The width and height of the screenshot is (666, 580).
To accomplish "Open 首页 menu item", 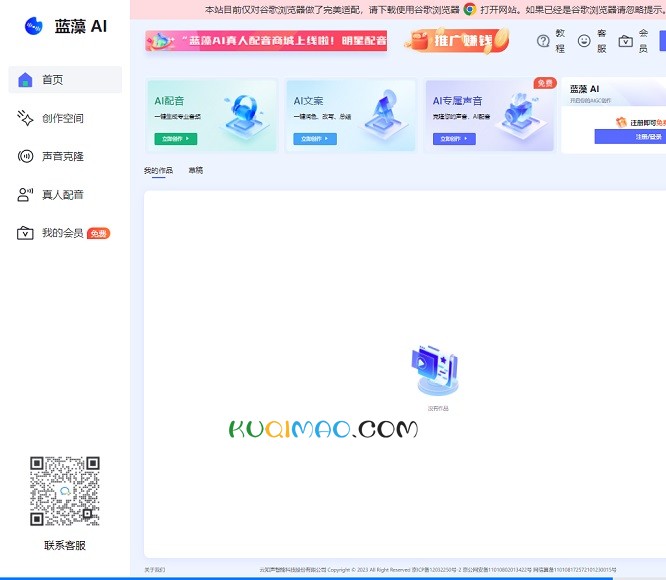I will click(x=65, y=79).
